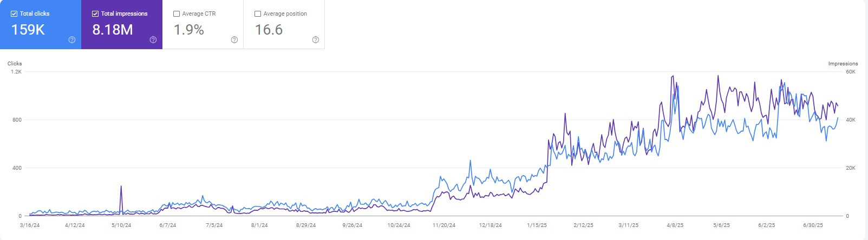Select the 16.6 average position value

coord(269,30)
